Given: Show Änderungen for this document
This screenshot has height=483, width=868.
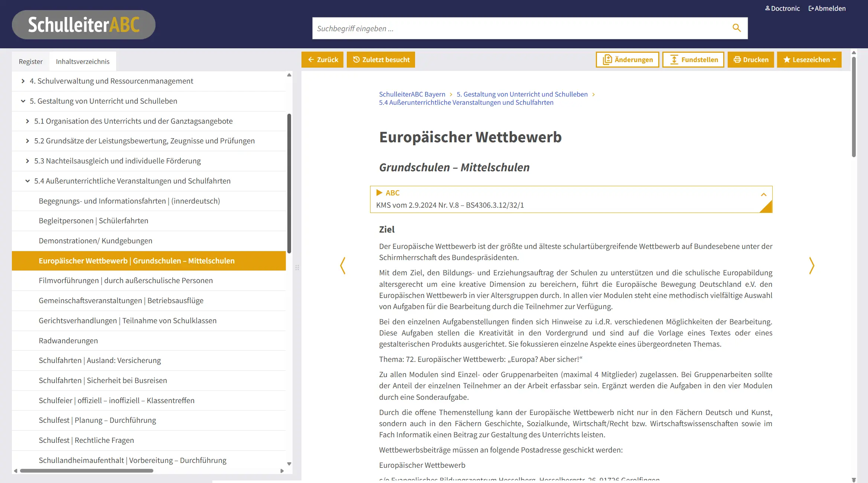Looking at the screenshot, I should tap(627, 59).
